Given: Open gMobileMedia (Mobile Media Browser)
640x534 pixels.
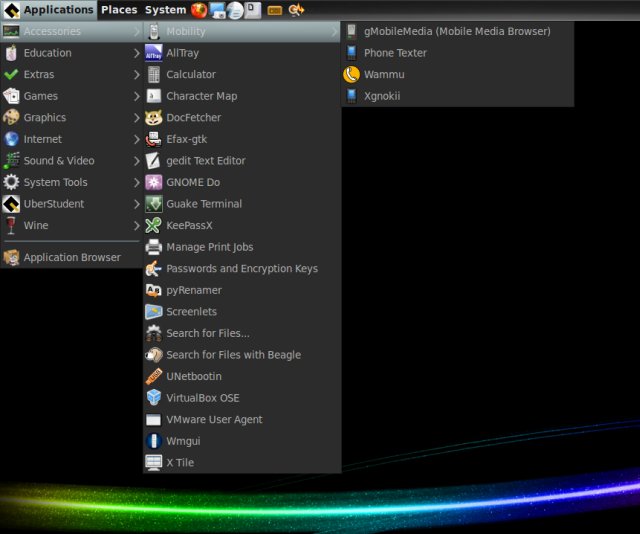Looking at the screenshot, I should [x=457, y=31].
